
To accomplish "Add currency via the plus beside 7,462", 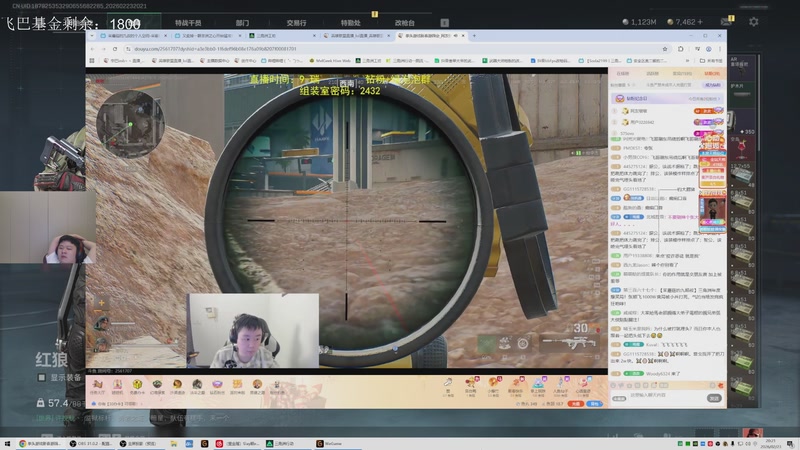I will coord(699,22).
